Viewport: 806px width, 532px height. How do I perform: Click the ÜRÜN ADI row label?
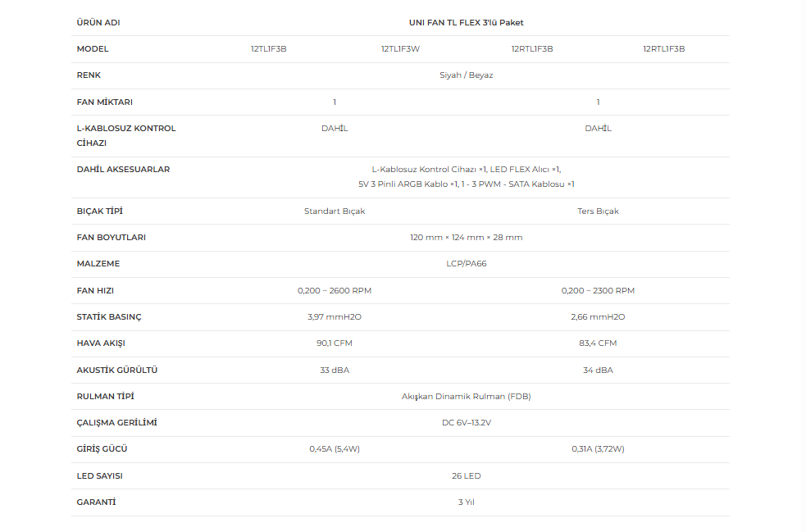[x=98, y=23]
